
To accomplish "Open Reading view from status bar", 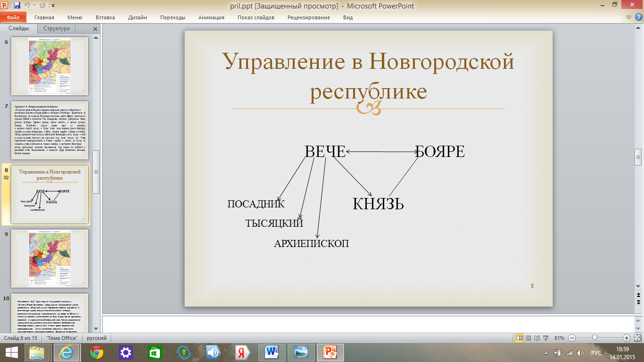I will pos(537,338).
